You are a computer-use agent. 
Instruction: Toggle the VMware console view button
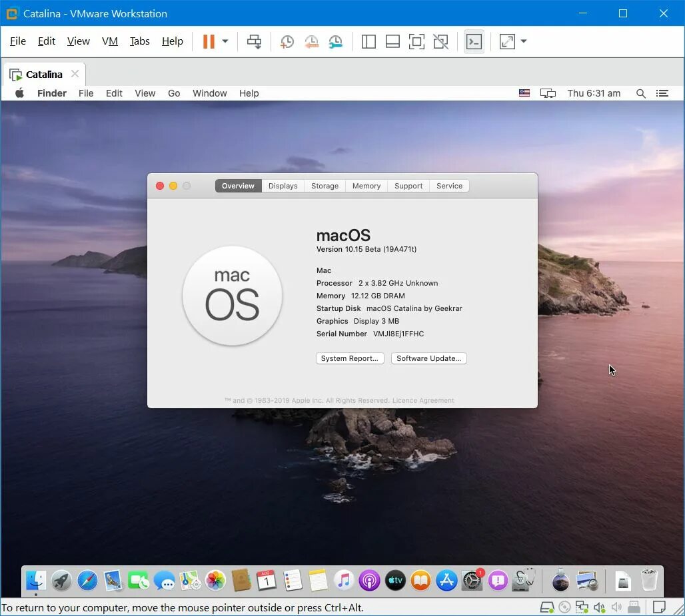point(474,42)
